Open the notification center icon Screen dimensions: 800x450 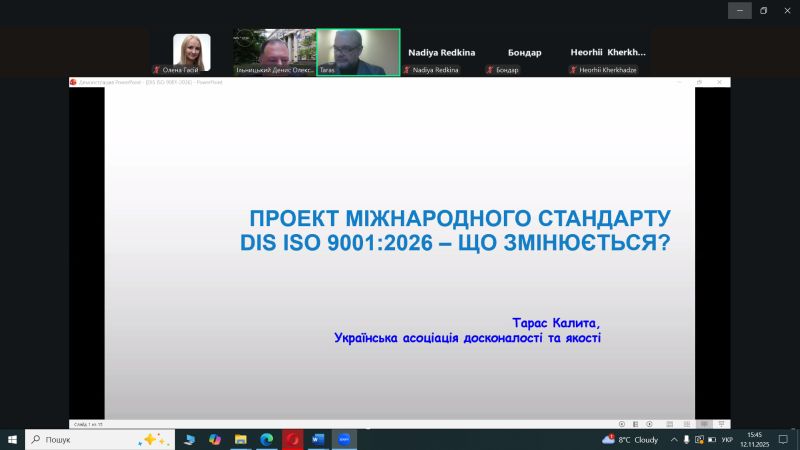pyautogui.click(x=782, y=439)
